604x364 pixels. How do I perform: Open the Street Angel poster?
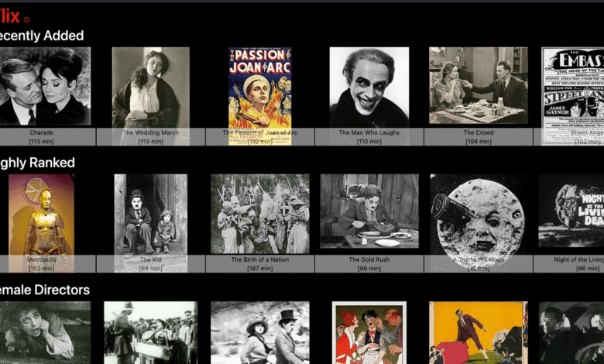(x=573, y=85)
